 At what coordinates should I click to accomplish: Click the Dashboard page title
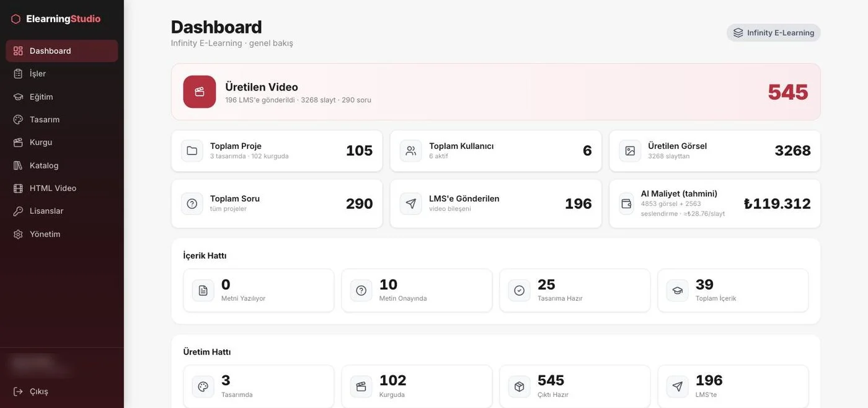pos(216,27)
